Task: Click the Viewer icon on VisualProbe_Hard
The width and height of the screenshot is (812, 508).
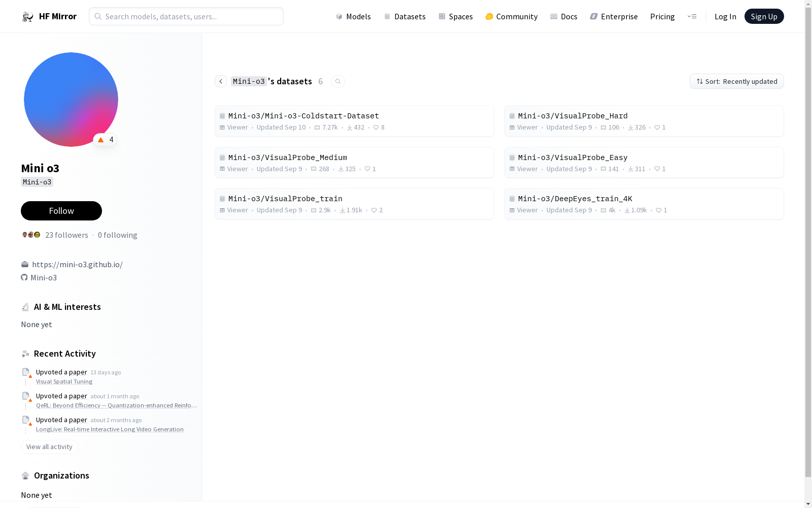Action: [512, 128]
